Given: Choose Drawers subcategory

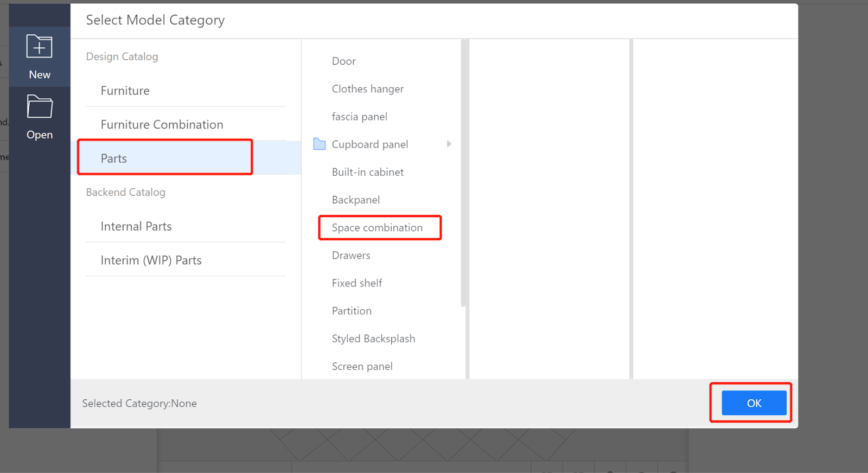Looking at the screenshot, I should point(351,255).
